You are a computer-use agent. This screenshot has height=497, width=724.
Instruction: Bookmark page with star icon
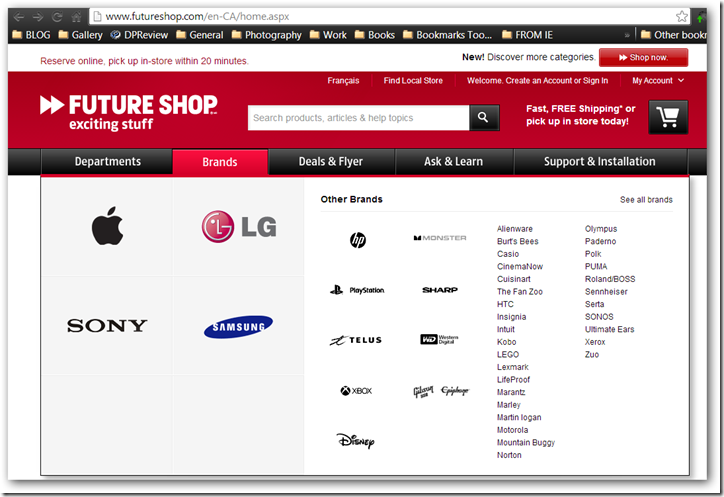click(682, 17)
